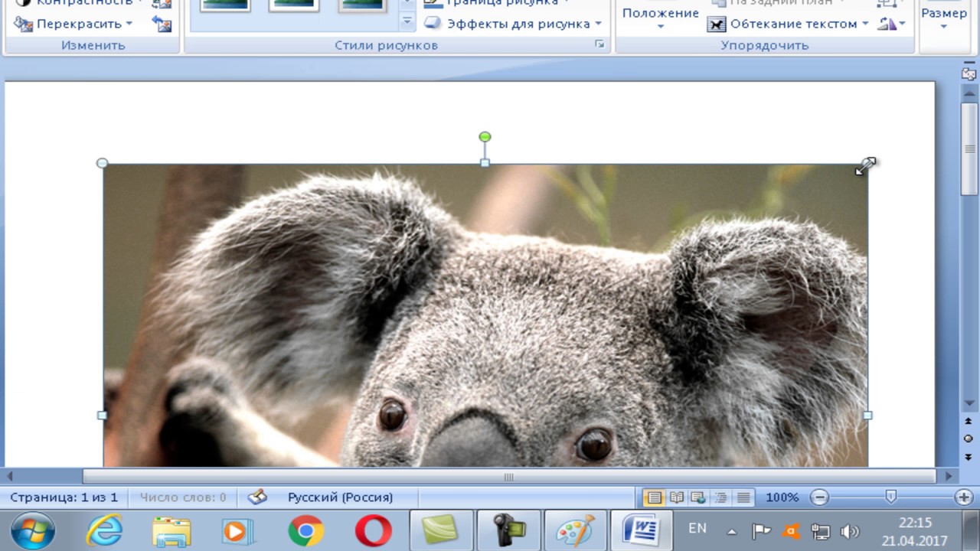Click the EN input language indicator

[x=697, y=528]
